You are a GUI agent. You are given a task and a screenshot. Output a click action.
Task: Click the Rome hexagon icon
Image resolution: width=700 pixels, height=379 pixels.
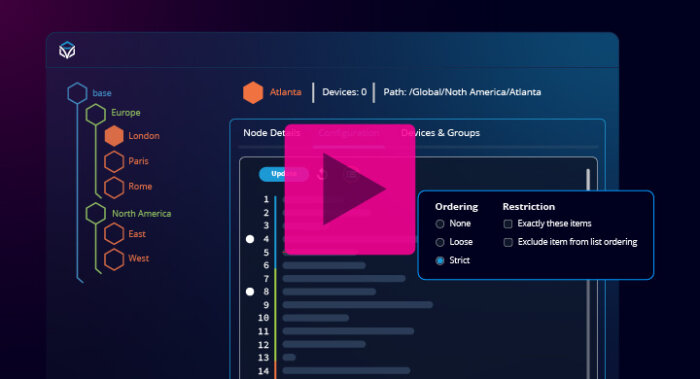[x=114, y=187]
